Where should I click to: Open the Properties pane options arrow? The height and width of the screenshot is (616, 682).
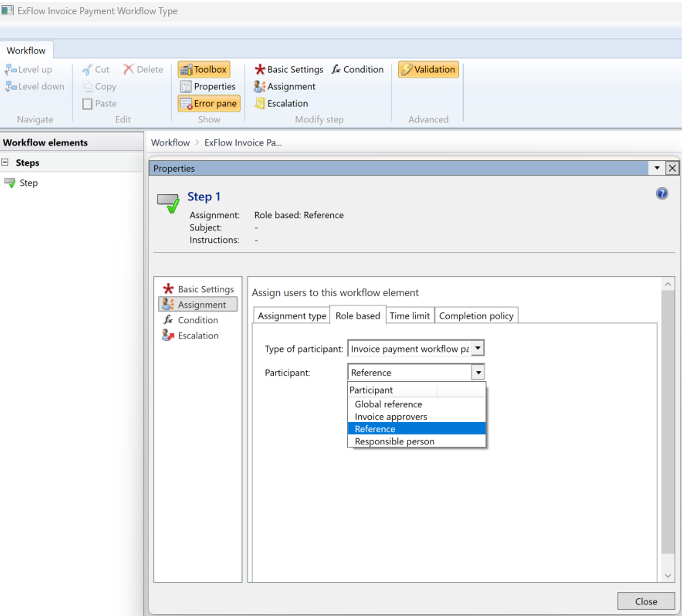point(657,168)
